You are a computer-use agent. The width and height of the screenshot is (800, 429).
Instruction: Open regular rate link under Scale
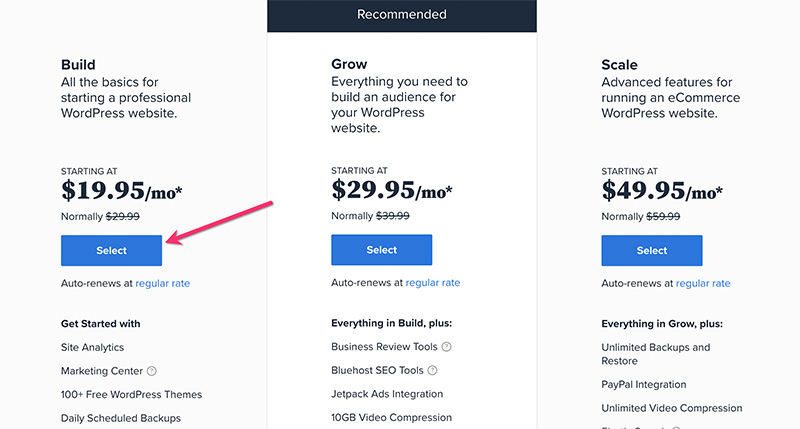click(703, 284)
